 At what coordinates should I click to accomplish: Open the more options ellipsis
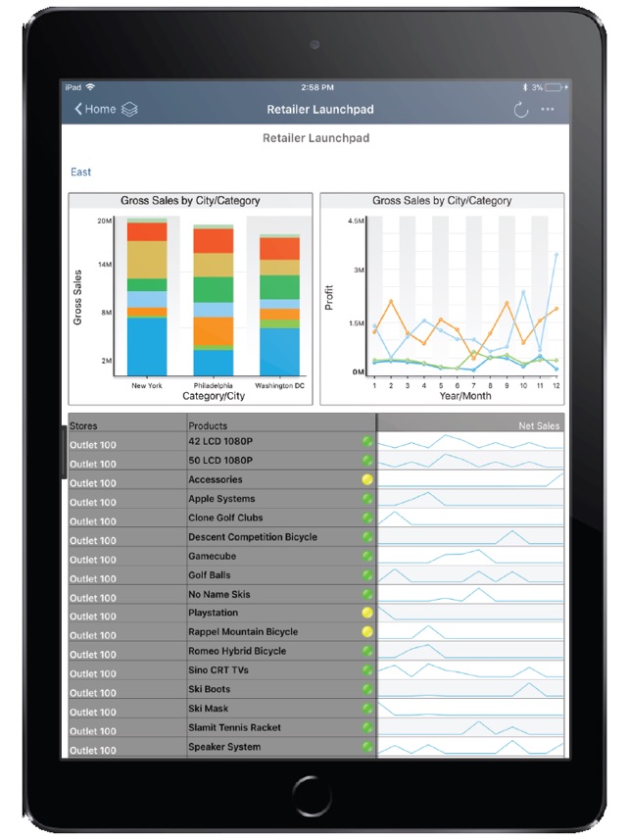547,109
